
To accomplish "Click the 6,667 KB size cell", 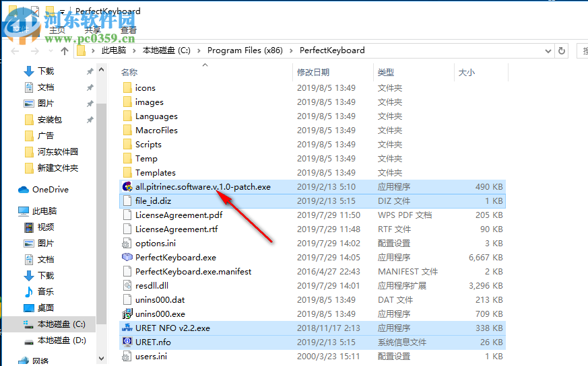I will pyautogui.click(x=486, y=258).
